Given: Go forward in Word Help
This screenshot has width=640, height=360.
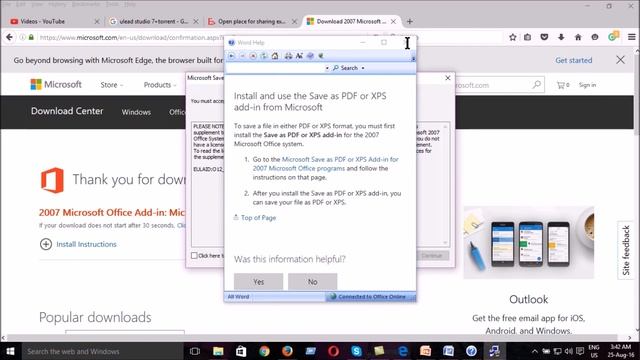Looking at the screenshot, I should [x=242, y=56].
